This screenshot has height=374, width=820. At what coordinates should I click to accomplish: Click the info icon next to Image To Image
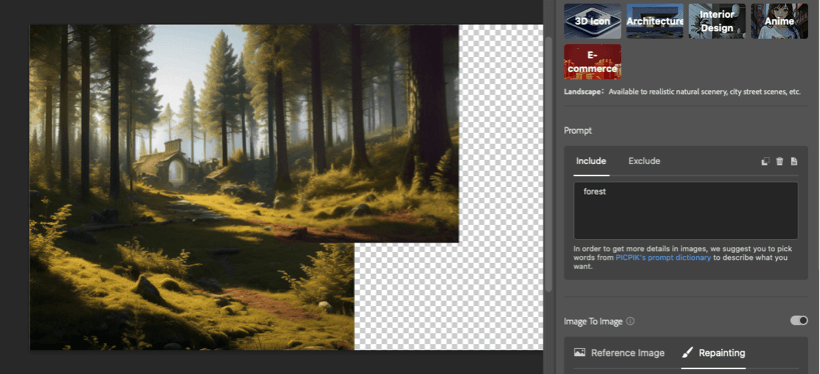tap(630, 321)
